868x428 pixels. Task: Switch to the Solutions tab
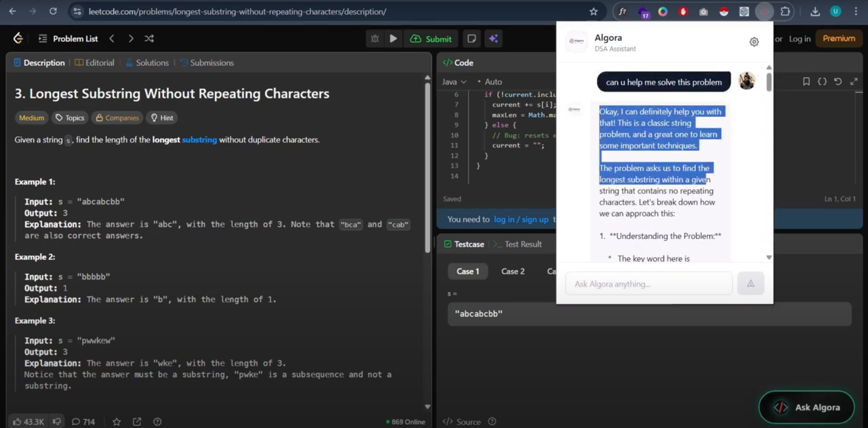coord(147,63)
